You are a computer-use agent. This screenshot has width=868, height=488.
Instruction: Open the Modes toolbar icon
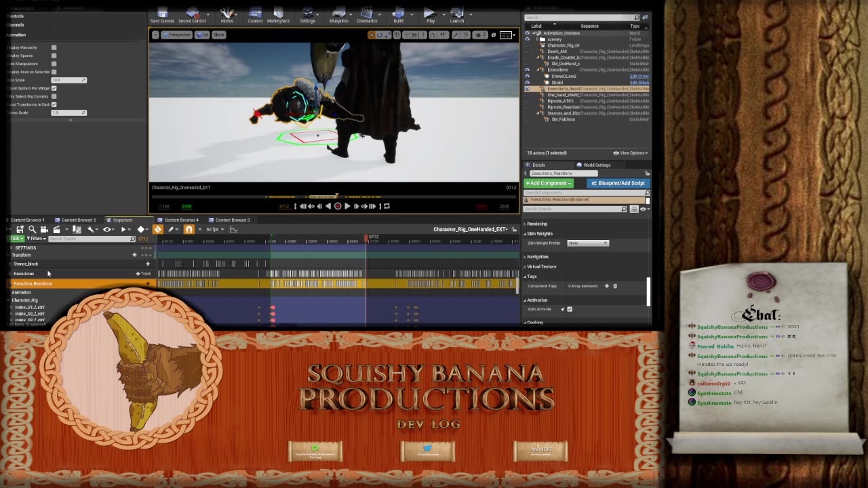coord(227,15)
